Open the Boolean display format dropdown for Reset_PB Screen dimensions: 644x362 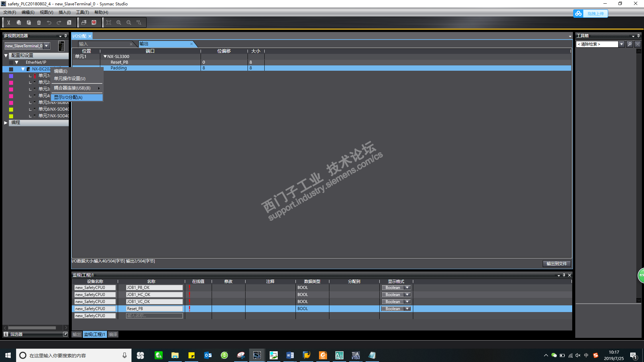(407, 309)
